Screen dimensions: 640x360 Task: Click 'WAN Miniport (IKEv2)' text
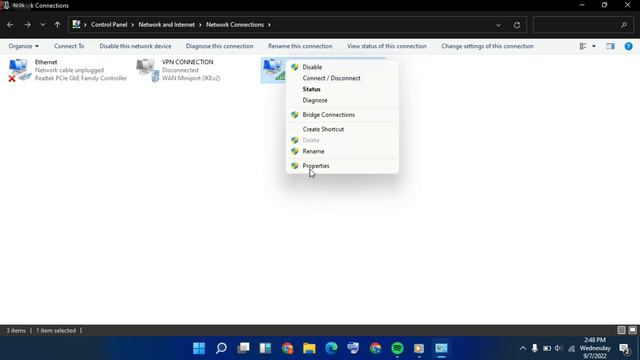[191, 78]
